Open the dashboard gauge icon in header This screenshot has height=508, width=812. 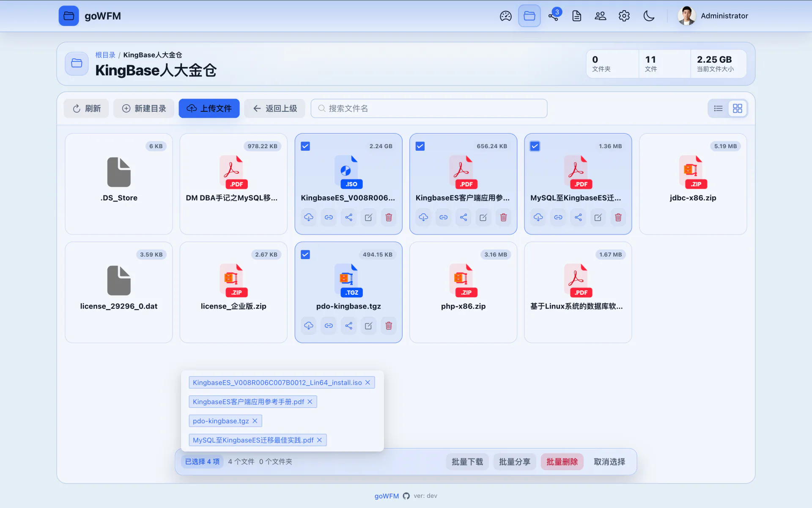505,16
